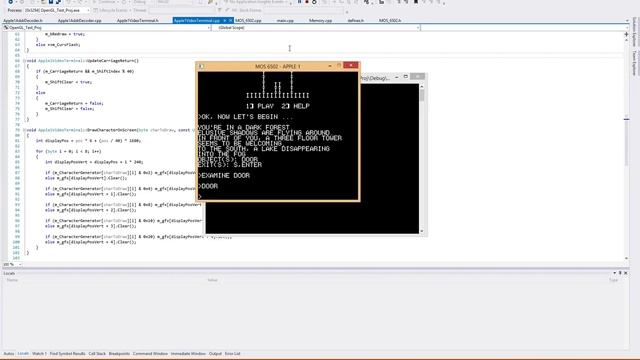Click the Value column header in Locals

tap(213, 280)
